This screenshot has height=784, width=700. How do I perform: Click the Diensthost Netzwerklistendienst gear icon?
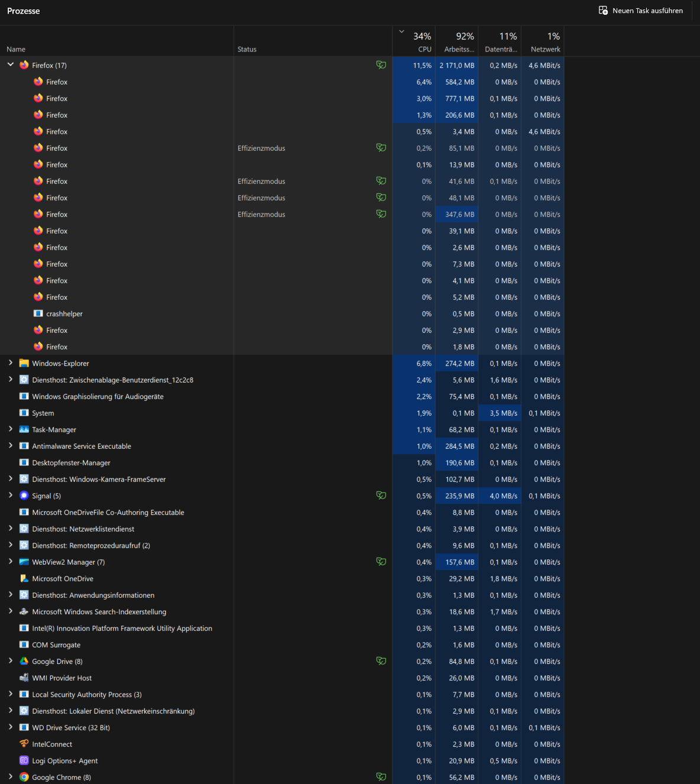pyautogui.click(x=24, y=529)
